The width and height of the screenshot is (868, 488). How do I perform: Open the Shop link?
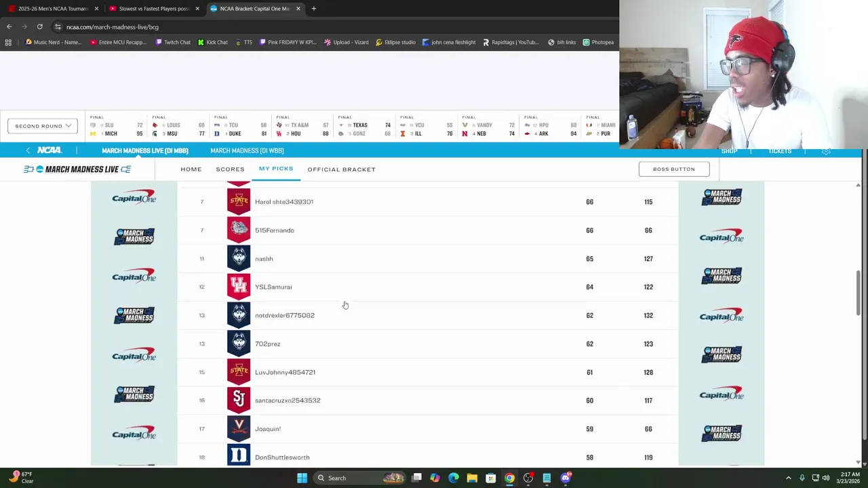[x=729, y=151]
